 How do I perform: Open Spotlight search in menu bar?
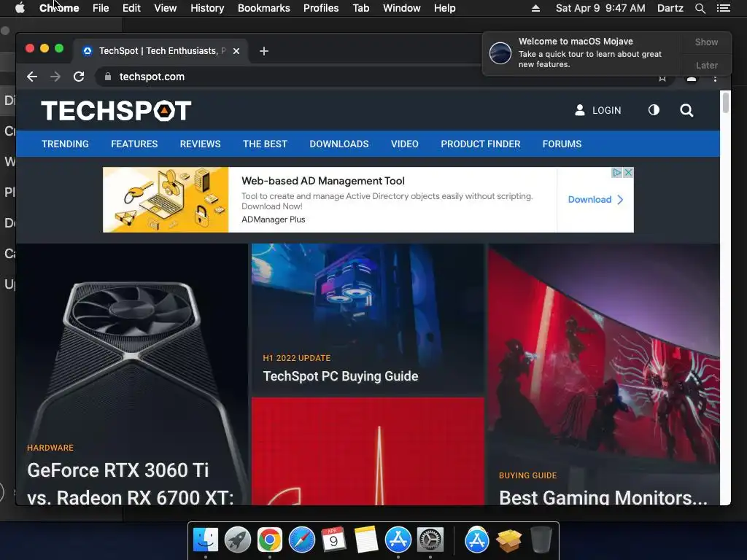pos(700,8)
